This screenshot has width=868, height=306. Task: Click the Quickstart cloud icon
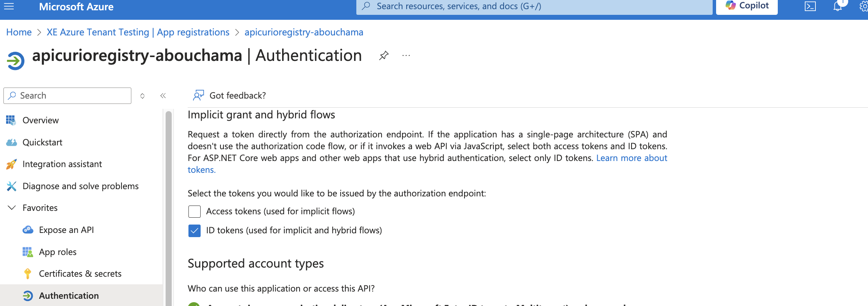(11, 142)
